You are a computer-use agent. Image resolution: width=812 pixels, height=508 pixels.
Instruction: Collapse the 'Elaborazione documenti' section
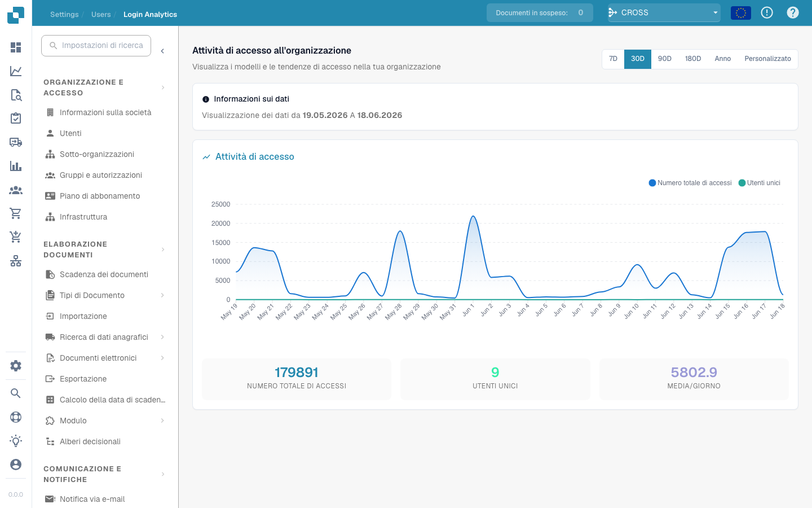click(x=163, y=249)
